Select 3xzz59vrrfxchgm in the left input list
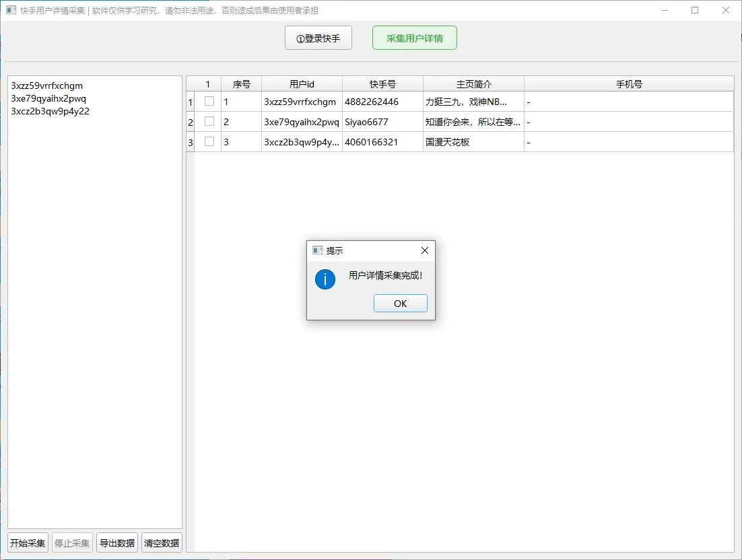Viewport: 742px width, 560px height. (x=47, y=85)
